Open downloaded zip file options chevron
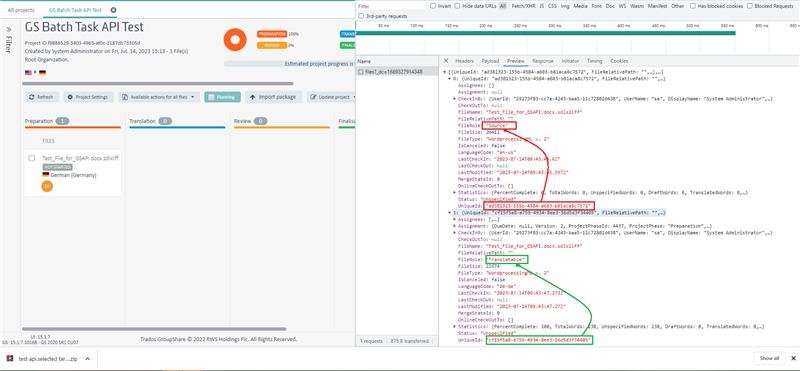Screen dimensions: 800x371 pos(87,359)
